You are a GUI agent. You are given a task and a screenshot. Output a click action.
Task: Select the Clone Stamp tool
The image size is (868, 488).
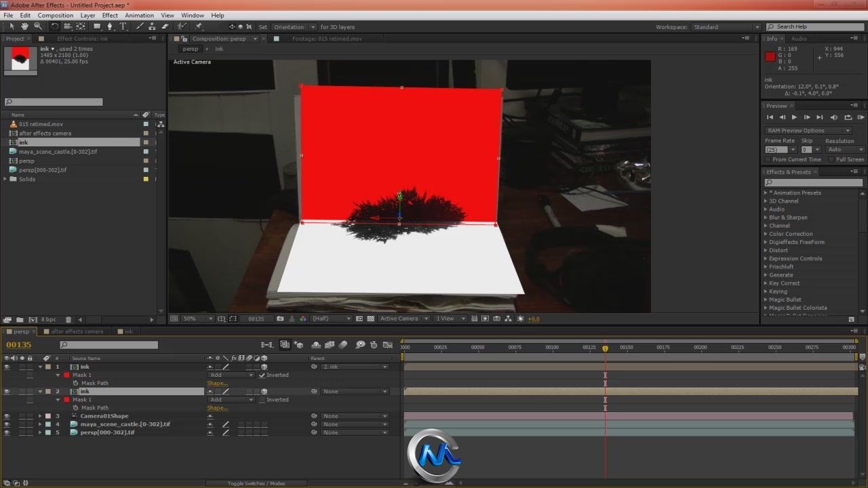153,26
